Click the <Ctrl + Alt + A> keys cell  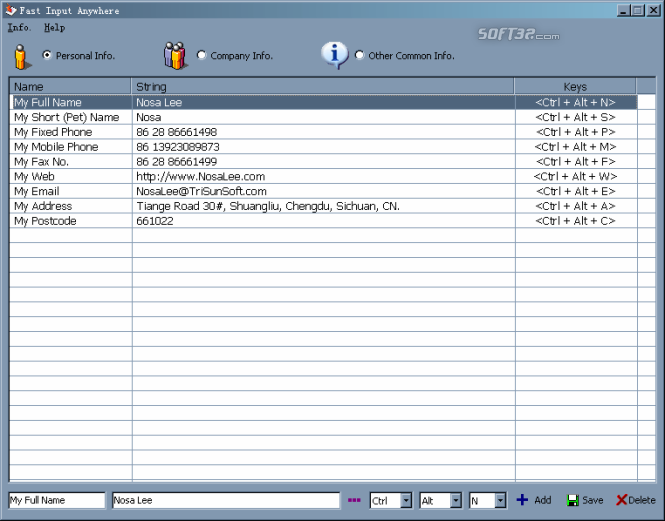pyautogui.click(x=575, y=206)
